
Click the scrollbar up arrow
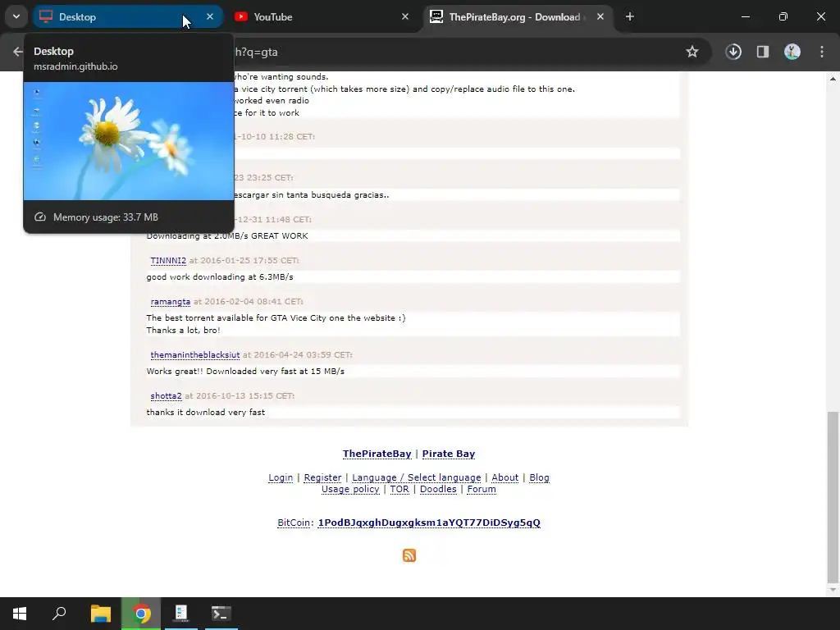point(833,78)
